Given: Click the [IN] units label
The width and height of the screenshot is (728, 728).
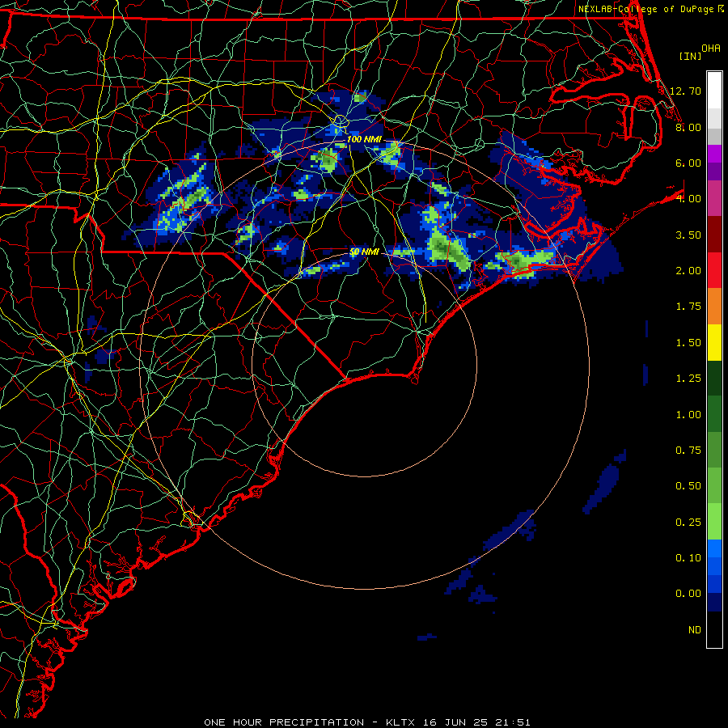Looking at the screenshot, I should pos(691,56).
